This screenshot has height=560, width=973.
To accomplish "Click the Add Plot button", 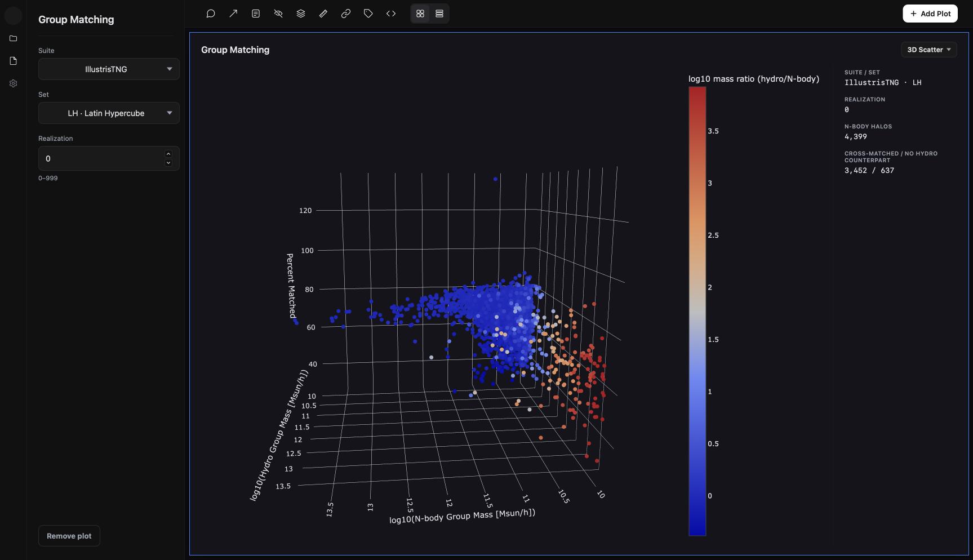I will tap(930, 14).
